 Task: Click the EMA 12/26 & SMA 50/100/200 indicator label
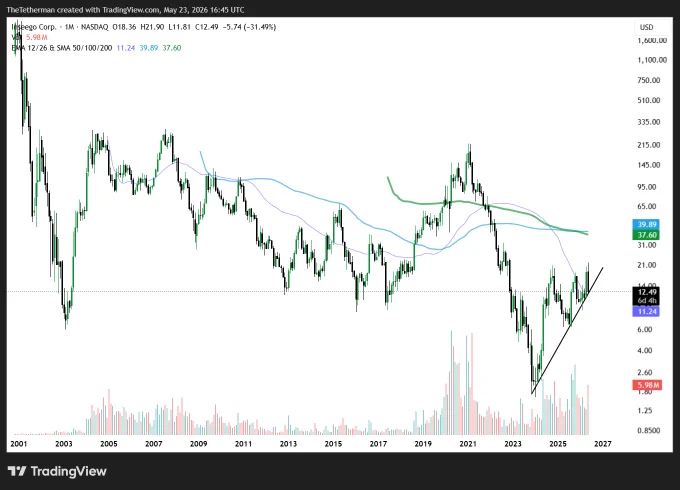pos(62,48)
